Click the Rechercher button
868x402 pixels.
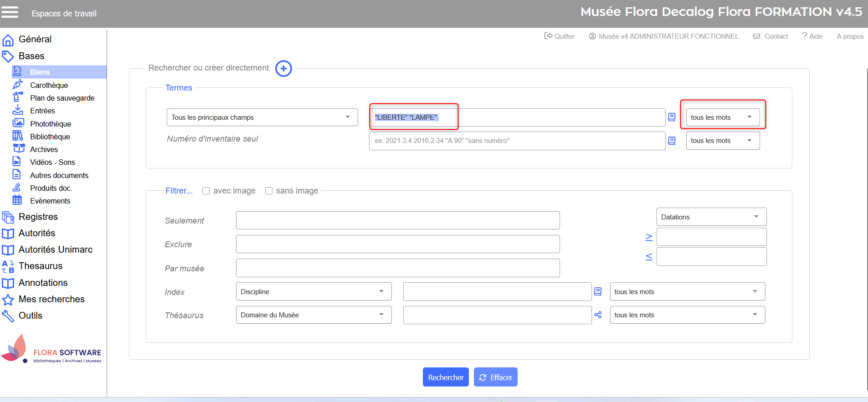click(445, 377)
